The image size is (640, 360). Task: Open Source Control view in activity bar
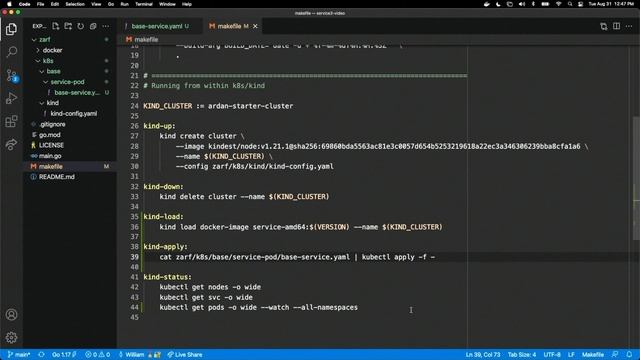[11, 76]
